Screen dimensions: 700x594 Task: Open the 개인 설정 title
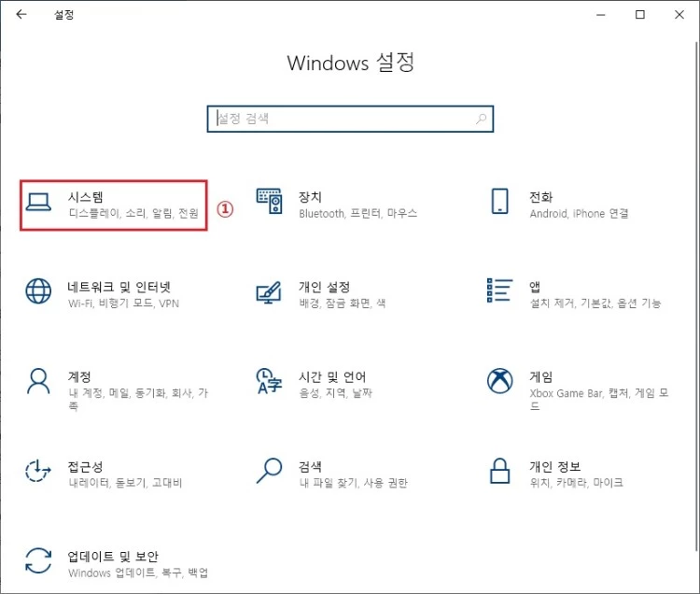pyautogui.click(x=324, y=287)
